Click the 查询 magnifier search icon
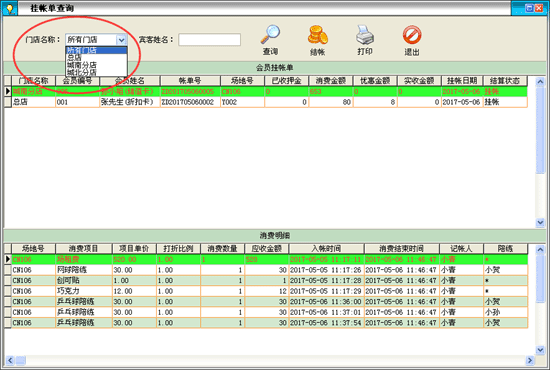The width and height of the screenshot is (550, 370). pyautogui.click(x=270, y=34)
